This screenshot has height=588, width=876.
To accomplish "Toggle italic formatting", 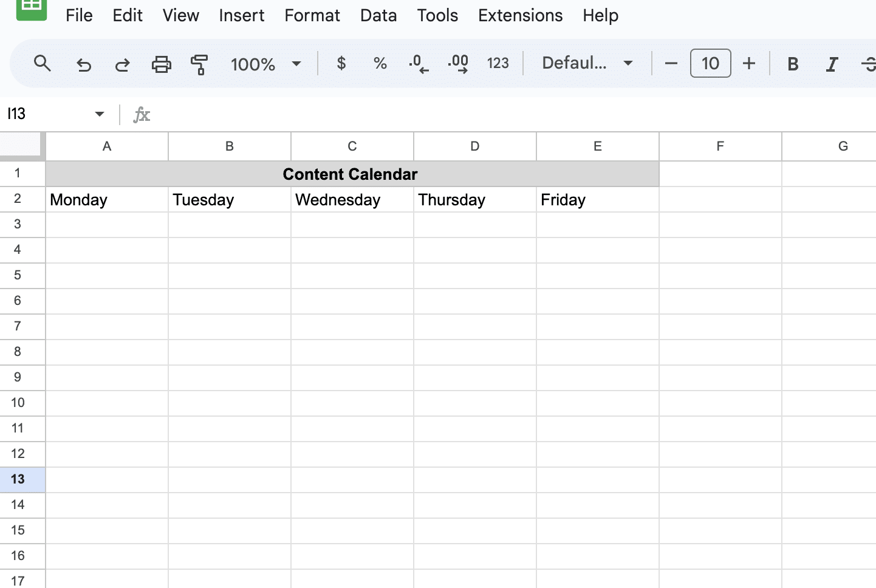I will pos(832,64).
